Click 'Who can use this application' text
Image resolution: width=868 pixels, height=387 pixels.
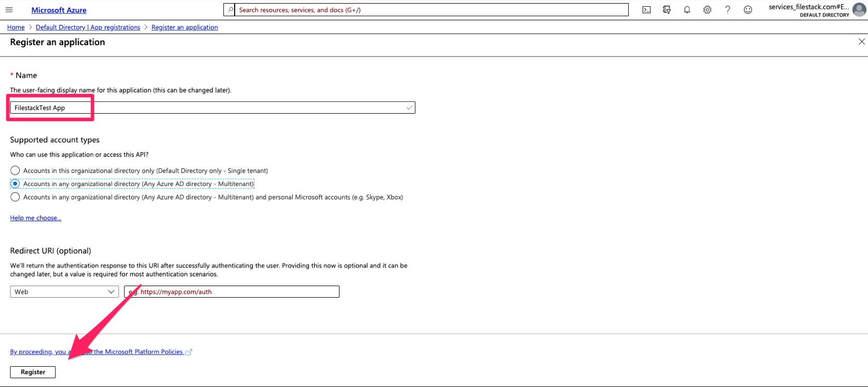pos(79,155)
